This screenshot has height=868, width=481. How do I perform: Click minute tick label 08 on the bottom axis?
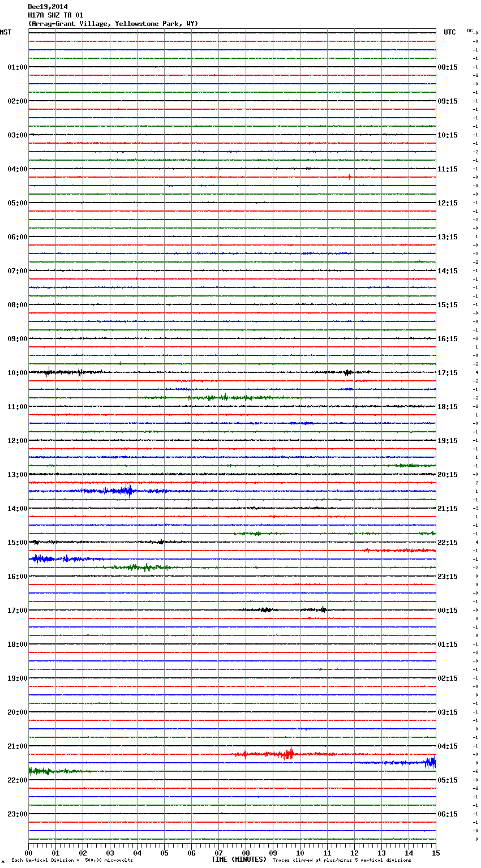pos(246,853)
